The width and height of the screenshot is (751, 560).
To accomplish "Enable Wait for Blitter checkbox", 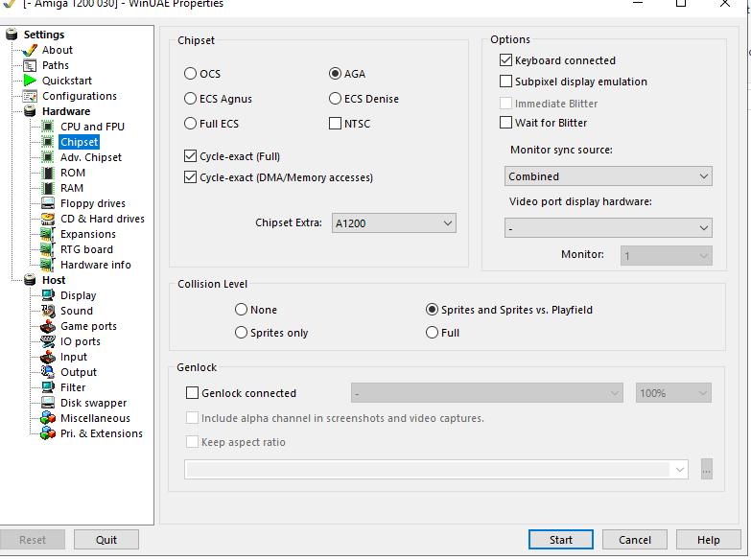I will click(505, 123).
